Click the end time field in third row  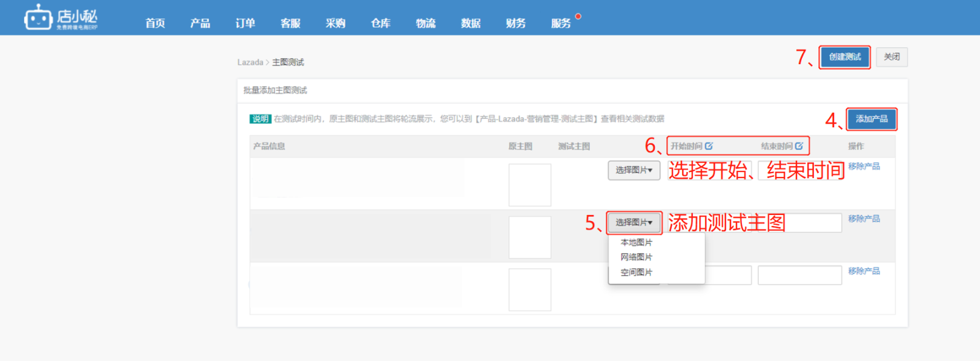click(800, 275)
